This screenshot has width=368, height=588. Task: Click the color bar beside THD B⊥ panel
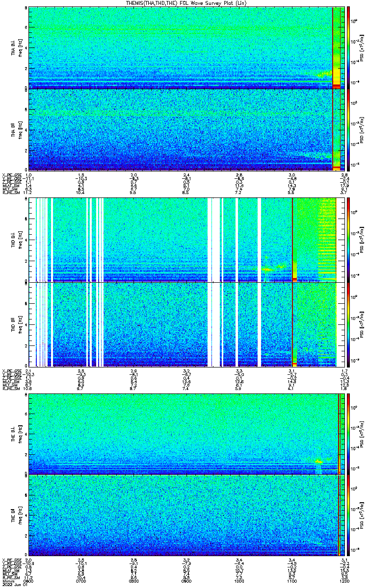(x=348, y=240)
